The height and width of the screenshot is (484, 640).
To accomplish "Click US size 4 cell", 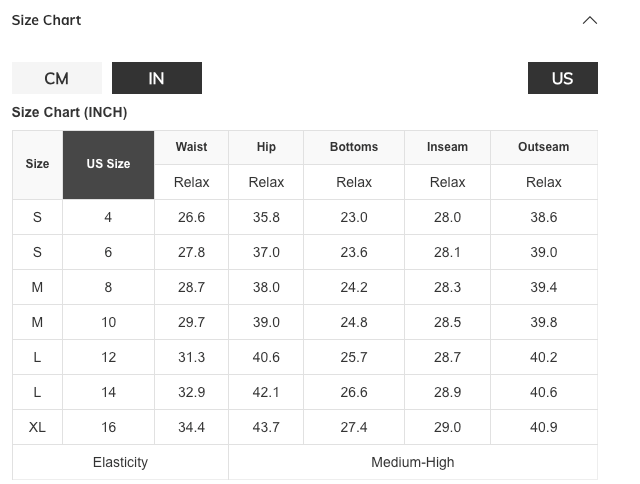I will [x=108, y=217].
